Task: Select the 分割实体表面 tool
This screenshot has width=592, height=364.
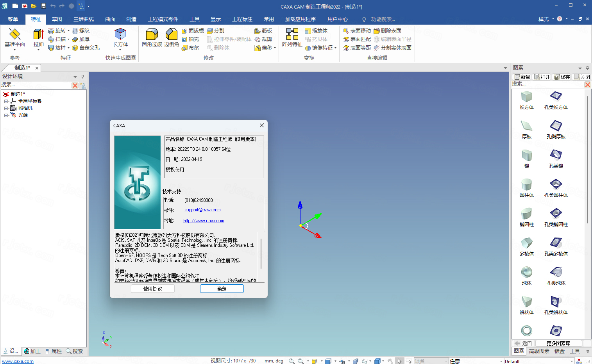Action: [393, 48]
